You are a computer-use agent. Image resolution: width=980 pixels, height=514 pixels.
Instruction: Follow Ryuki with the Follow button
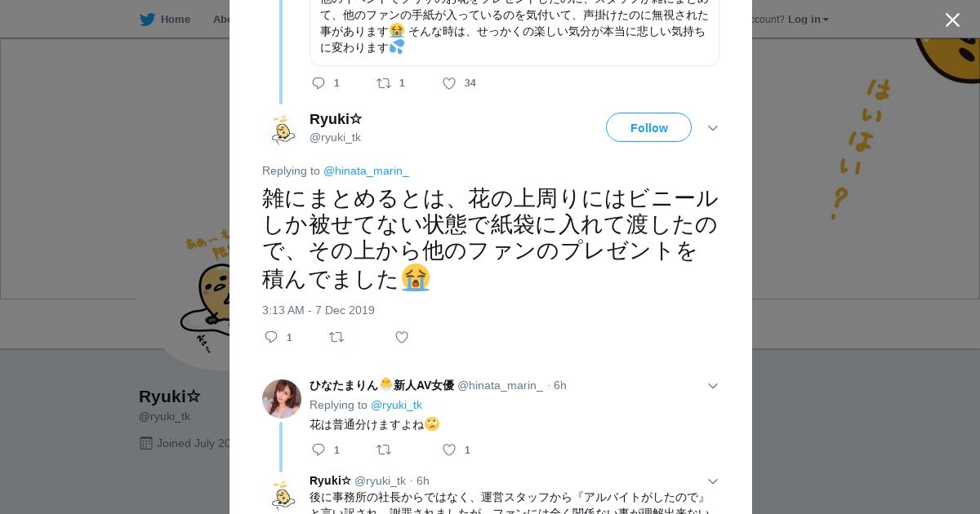648,128
